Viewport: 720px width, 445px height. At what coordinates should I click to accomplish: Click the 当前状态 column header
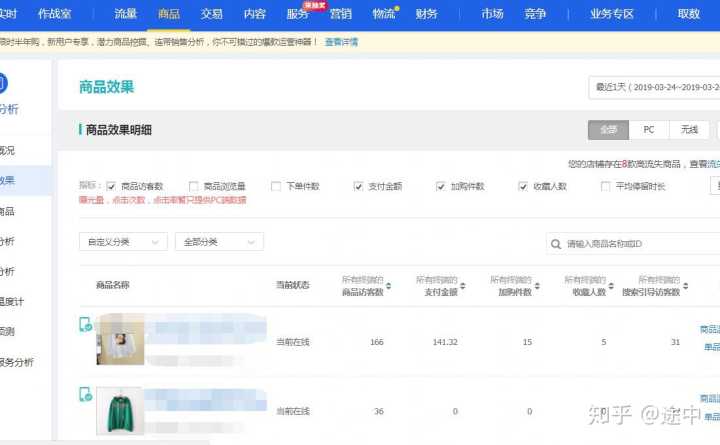click(x=292, y=285)
